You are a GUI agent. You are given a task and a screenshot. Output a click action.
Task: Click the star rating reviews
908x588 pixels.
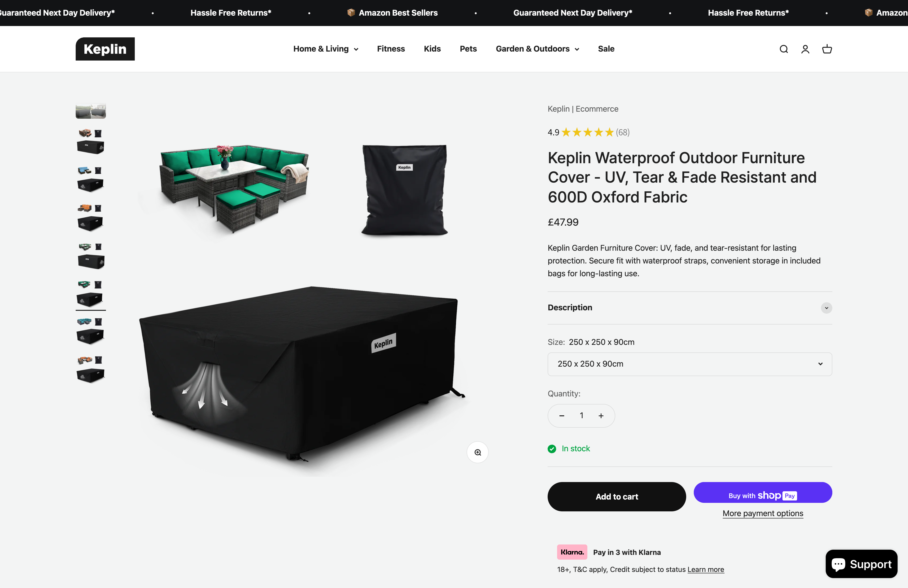point(588,132)
